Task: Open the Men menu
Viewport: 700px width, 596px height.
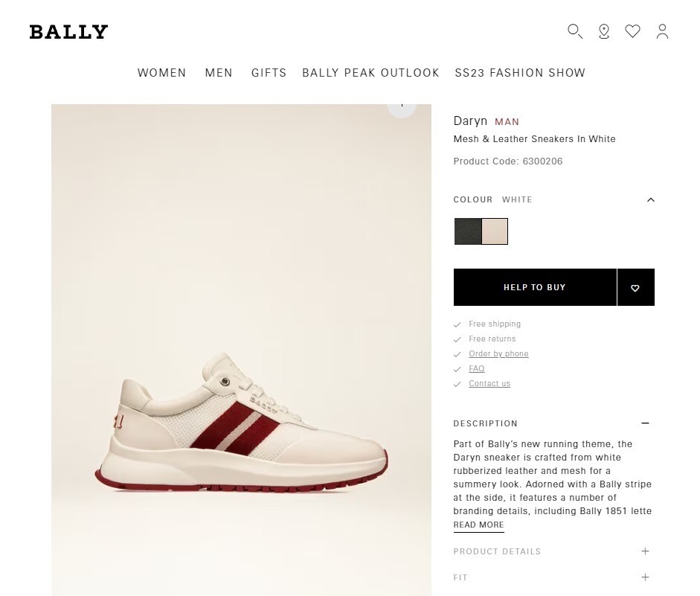Action: pyautogui.click(x=219, y=73)
